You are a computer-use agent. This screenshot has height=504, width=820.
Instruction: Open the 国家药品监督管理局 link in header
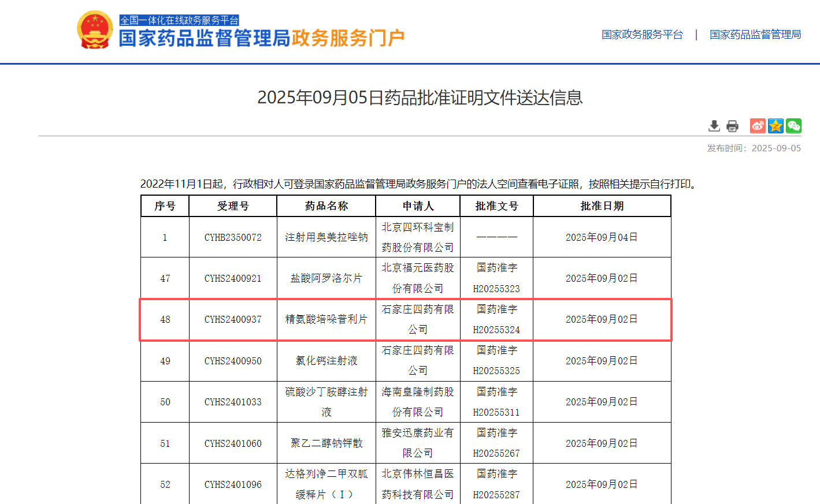point(755,35)
